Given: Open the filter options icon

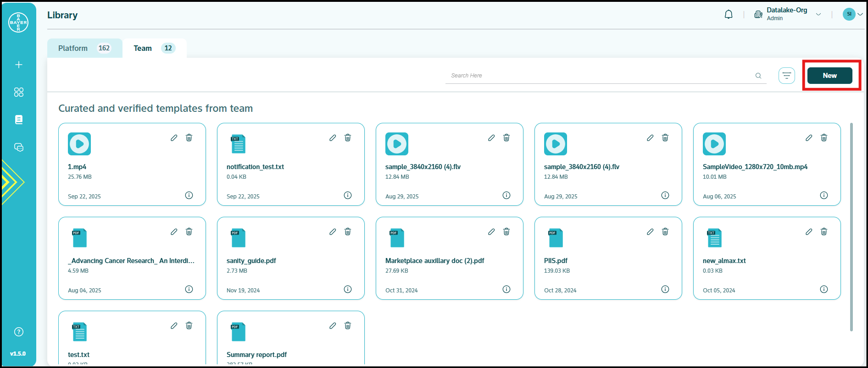Looking at the screenshot, I should (x=786, y=76).
